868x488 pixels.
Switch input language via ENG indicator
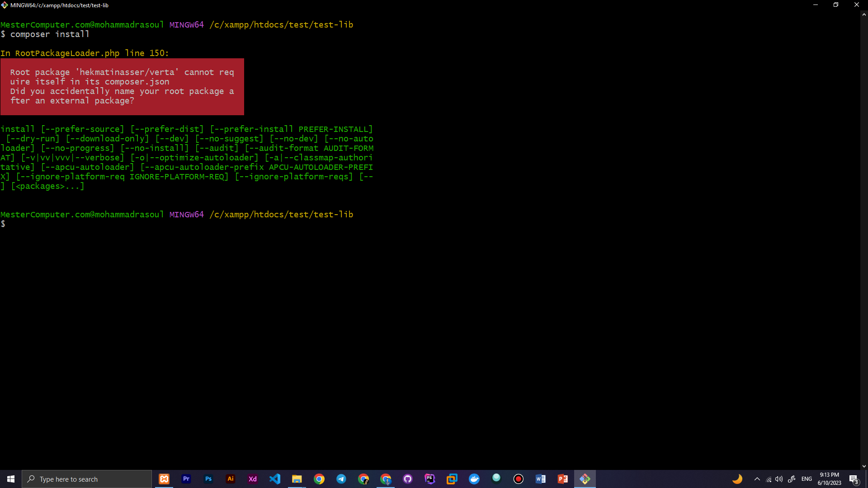coord(807,479)
